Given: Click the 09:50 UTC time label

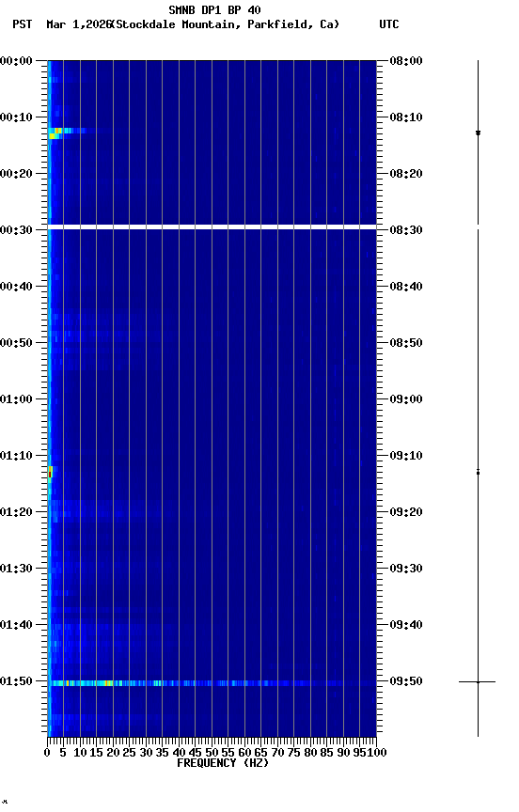Looking at the screenshot, I should click(x=406, y=682).
